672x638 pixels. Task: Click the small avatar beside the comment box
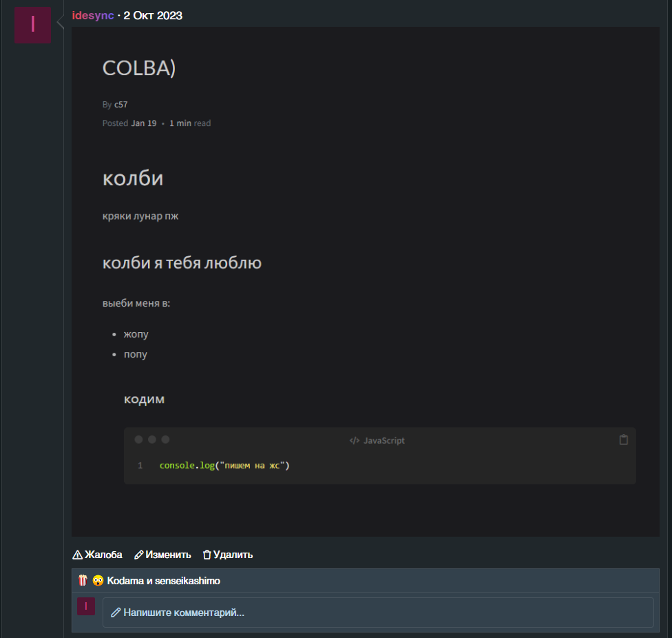[x=86, y=607]
